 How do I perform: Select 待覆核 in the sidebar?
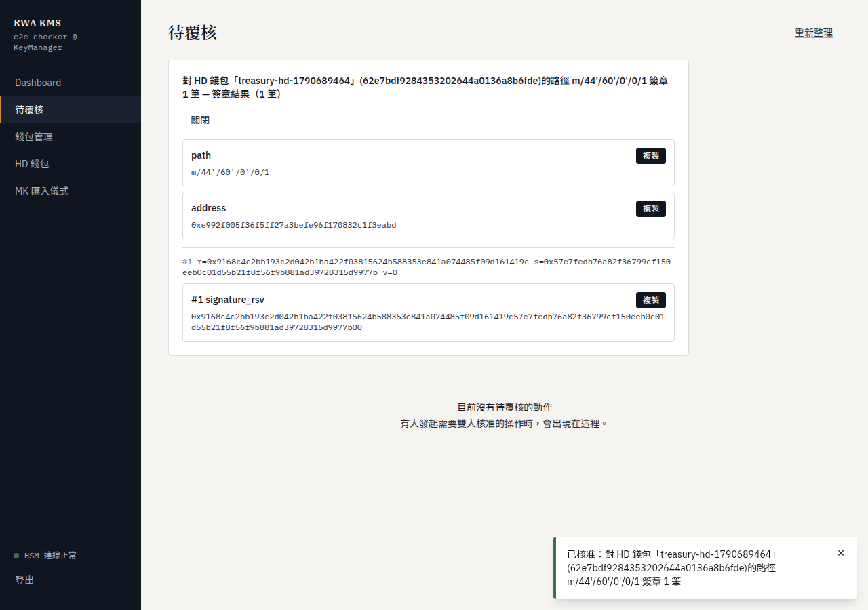(71, 110)
